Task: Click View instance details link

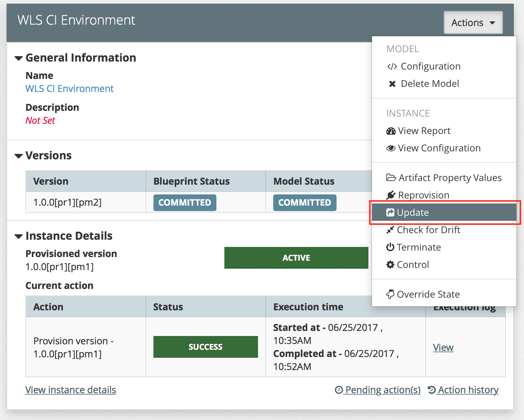Action: (71, 390)
